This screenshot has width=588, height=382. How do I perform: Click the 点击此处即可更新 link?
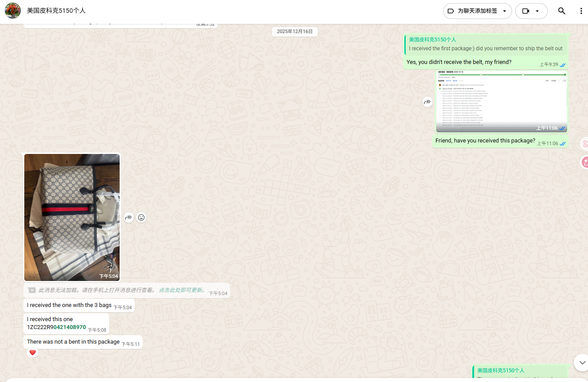click(182, 290)
